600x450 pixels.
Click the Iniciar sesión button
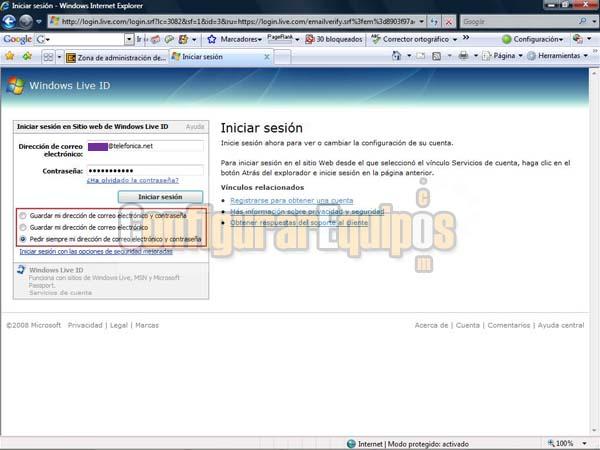[x=160, y=197]
